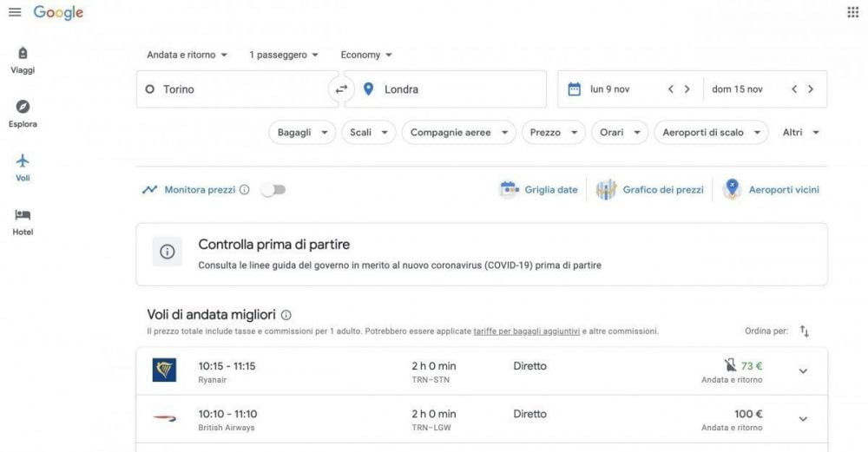This screenshot has width=868, height=452.
Task: Click the 73 € price
Action: click(x=752, y=366)
